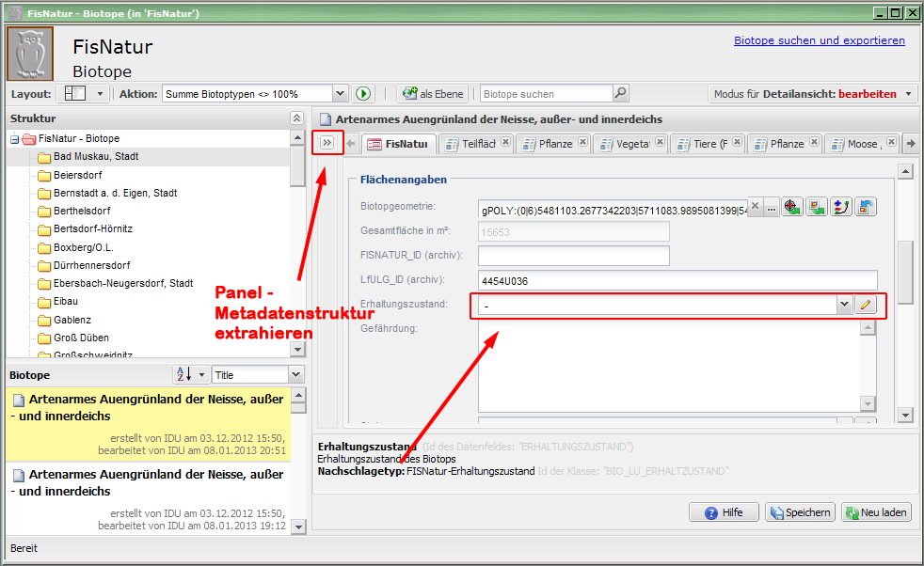
Task: Click the last geometry tool icon on right
Action: tap(866, 208)
